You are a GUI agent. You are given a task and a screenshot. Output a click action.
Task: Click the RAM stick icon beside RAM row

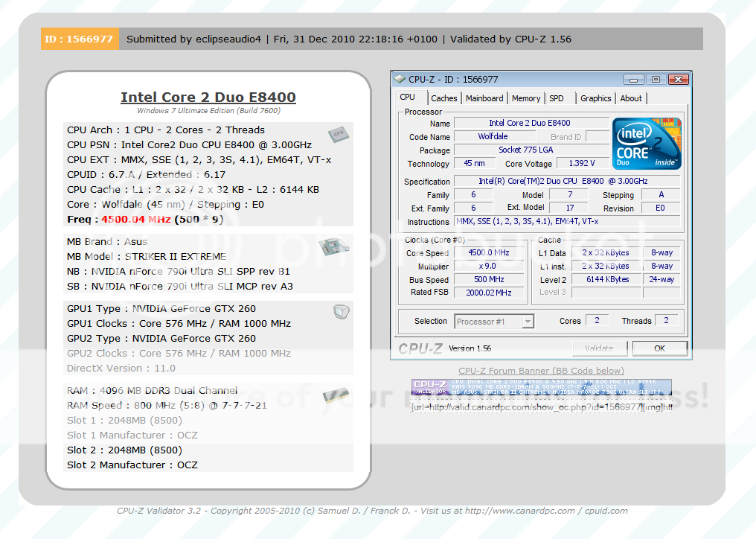coord(336,395)
